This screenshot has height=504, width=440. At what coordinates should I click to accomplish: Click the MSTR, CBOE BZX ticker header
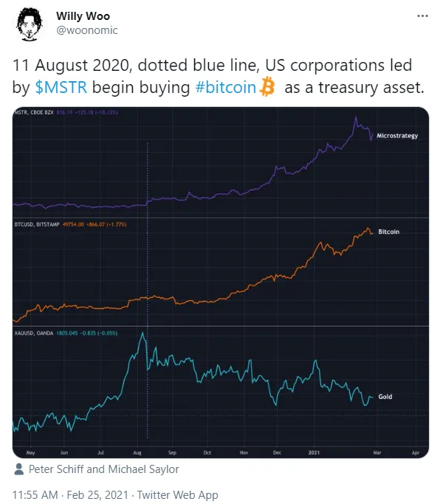tap(34, 112)
